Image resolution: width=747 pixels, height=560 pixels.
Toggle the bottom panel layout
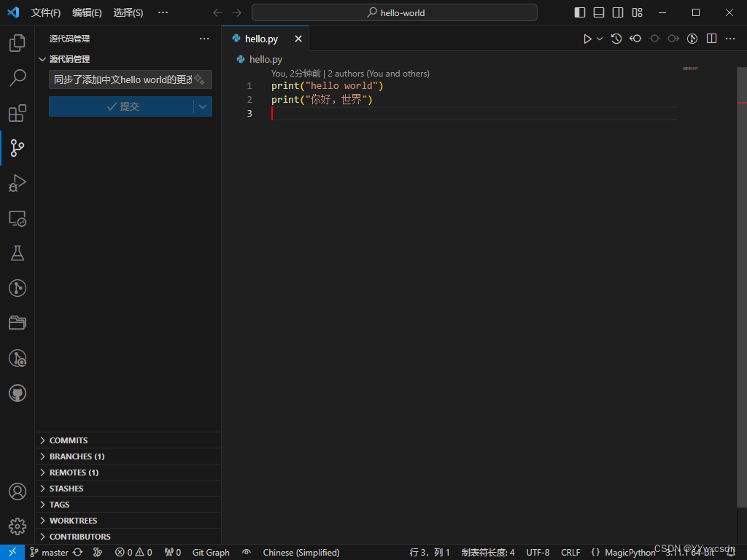click(x=599, y=13)
